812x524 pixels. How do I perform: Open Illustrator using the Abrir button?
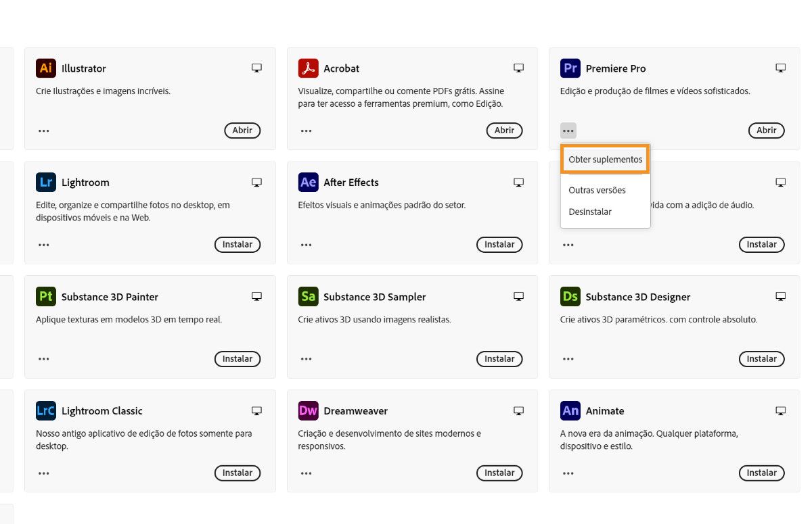click(242, 130)
